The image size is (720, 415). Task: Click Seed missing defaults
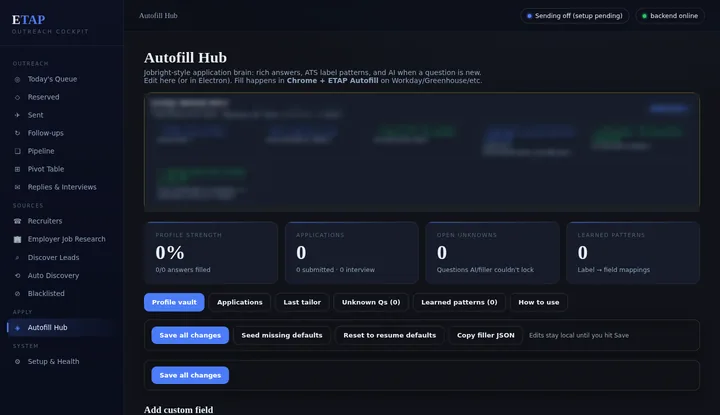(282, 335)
